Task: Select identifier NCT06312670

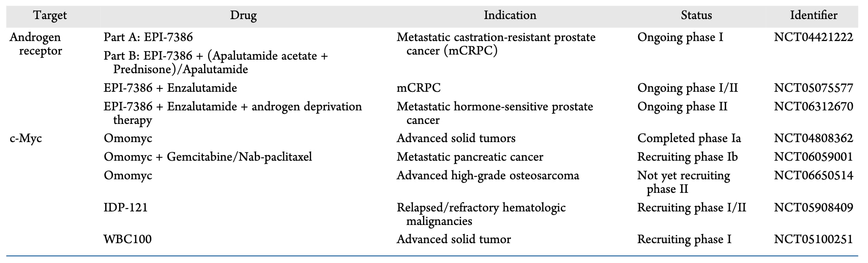Action: (x=813, y=107)
